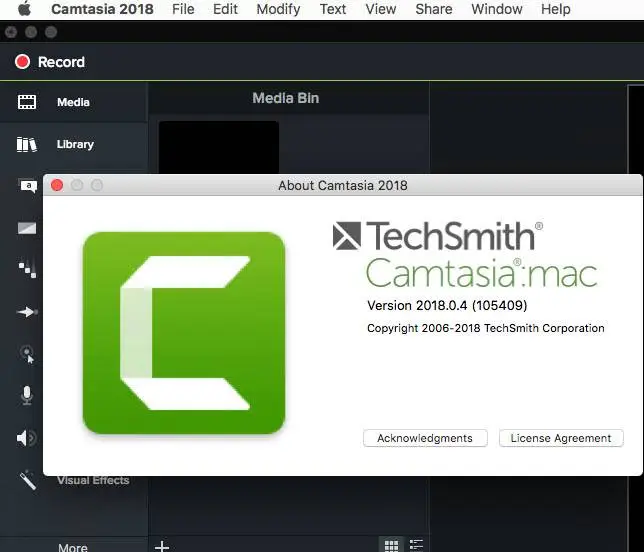Viewport: 644px width, 552px height.
Task: Switch Media Bin to grid view
Action: (x=391, y=545)
